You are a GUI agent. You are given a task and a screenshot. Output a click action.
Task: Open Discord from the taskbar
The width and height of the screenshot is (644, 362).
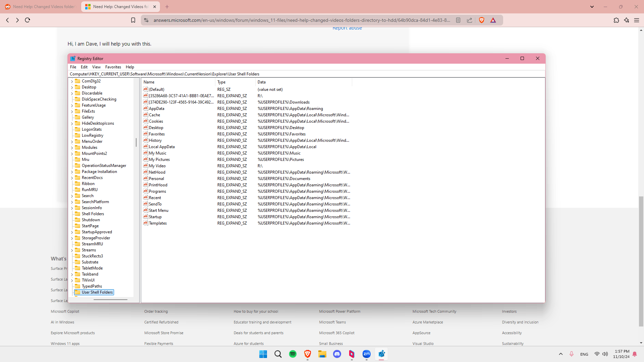pyautogui.click(x=337, y=354)
